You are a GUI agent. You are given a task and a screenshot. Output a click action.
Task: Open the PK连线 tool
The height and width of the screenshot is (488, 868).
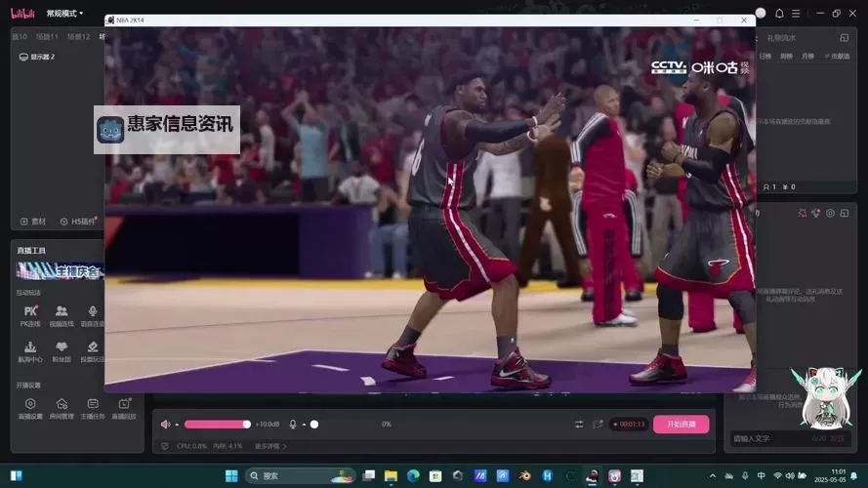pyautogui.click(x=30, y=315)
